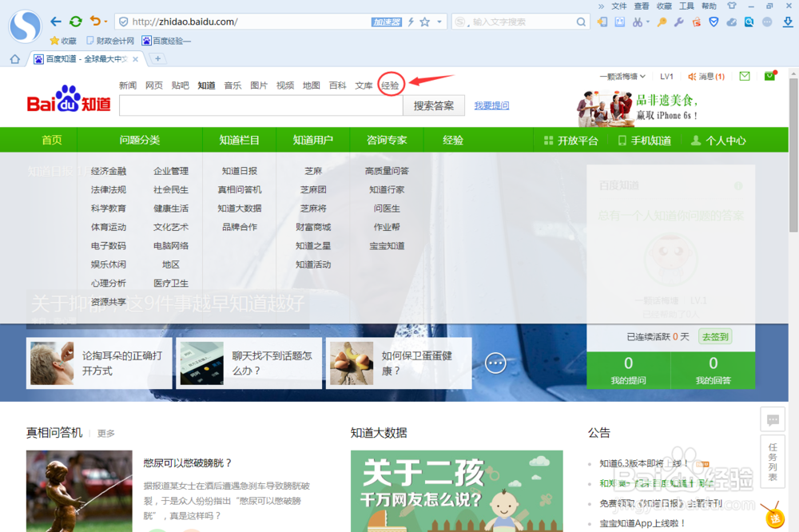
Task: Open the 帮助 menu
Action: click(x=709, y=6)
